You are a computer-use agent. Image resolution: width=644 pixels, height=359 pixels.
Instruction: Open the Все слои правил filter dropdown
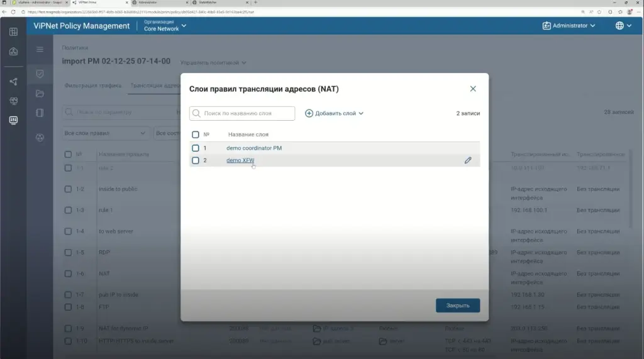(x=104, y=133)
